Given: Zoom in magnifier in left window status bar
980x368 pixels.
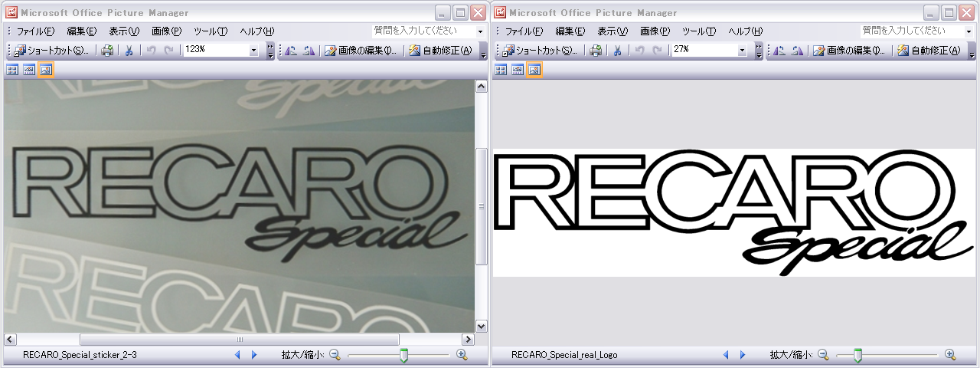Looking at the screenshot, I should 462,355.
